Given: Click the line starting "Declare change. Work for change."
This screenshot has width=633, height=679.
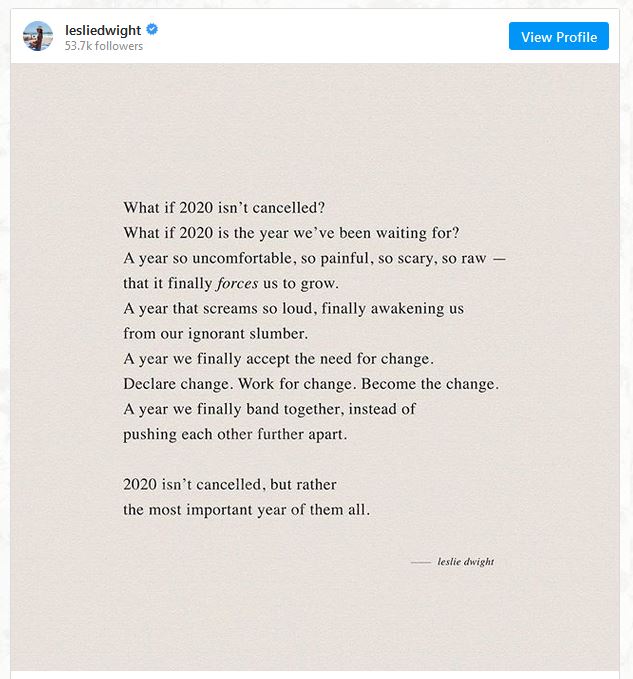Looking at the screenshot, I should [311, 384].
